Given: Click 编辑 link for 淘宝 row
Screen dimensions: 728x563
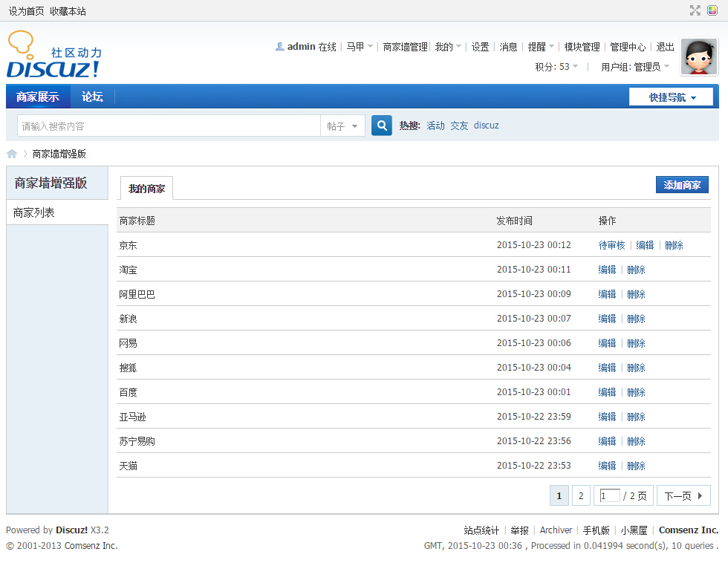Looking at the screenshot, I should (607, 270).
